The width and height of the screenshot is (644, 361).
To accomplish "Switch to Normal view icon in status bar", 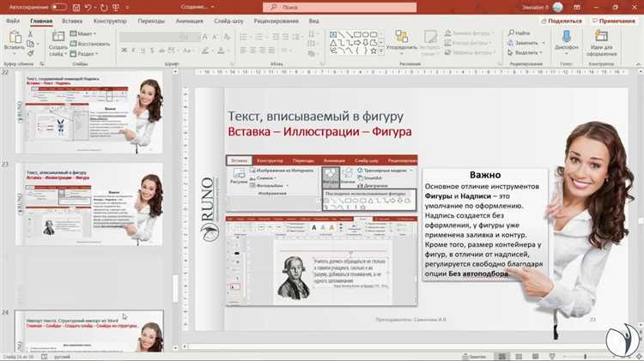I will pos(502,357).
